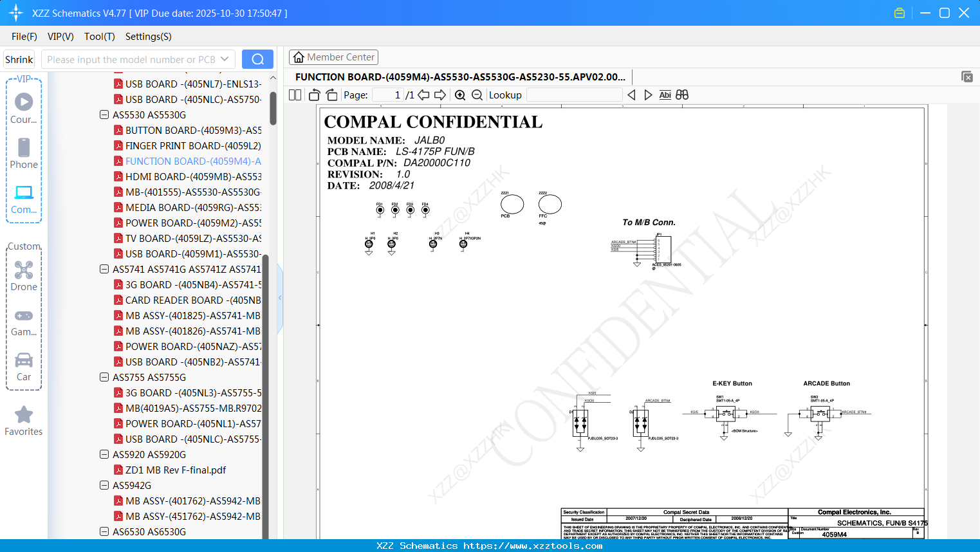Open MEDIA BOARD-(4059RG) file
Screen dimensions: 980x552
(188, 208)
